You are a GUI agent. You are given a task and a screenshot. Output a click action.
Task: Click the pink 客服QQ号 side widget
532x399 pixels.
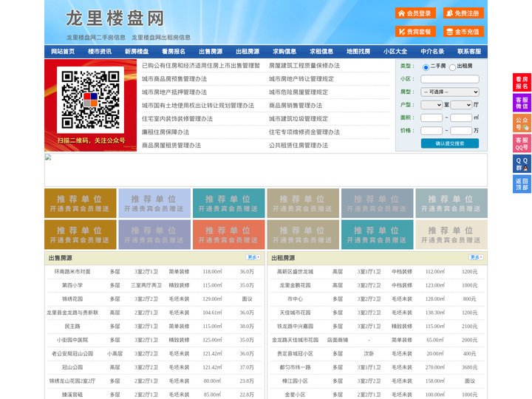[522, 143]
